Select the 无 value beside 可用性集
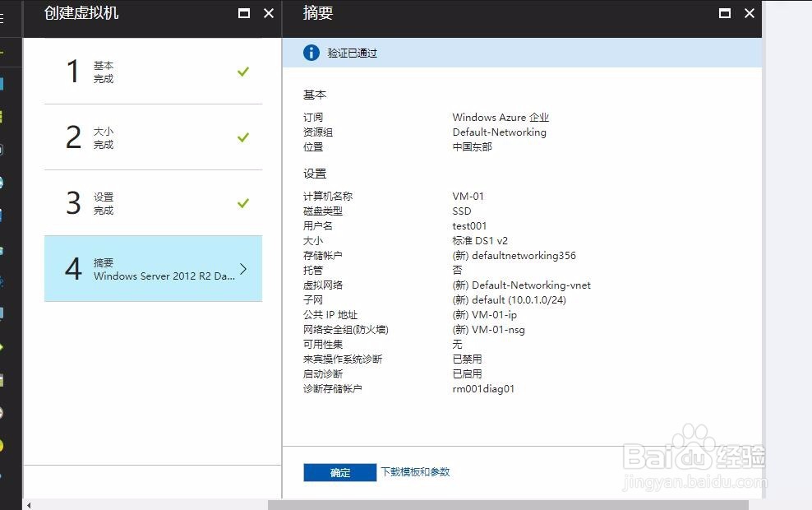Viewport: 812px width, 510px height. (x=457, y=344)
